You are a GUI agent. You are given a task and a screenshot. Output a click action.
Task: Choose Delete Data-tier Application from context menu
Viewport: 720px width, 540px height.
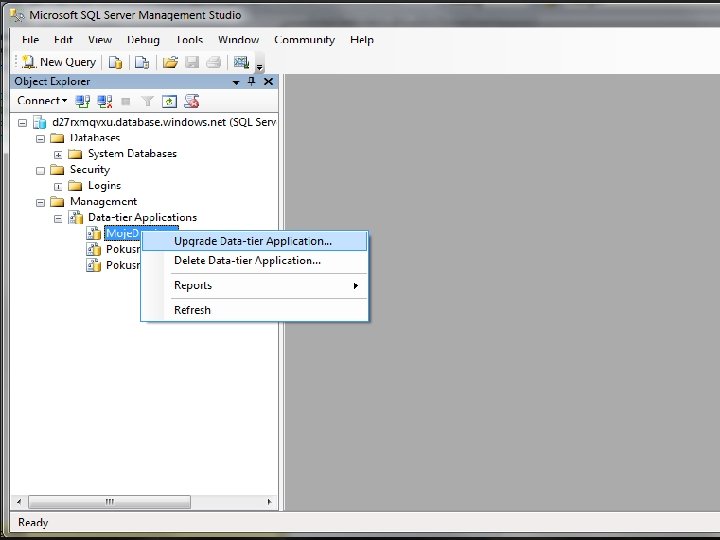(254, 260)
